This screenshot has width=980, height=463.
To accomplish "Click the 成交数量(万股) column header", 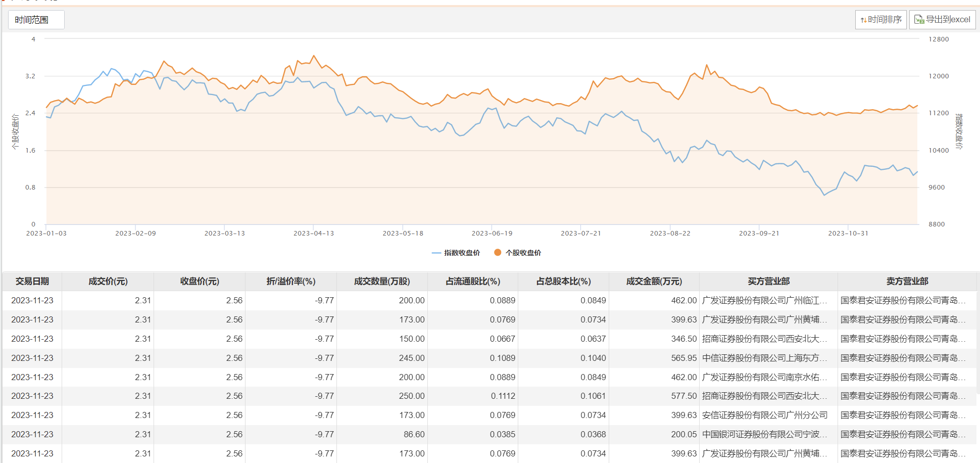I will (x=382, y=282).
